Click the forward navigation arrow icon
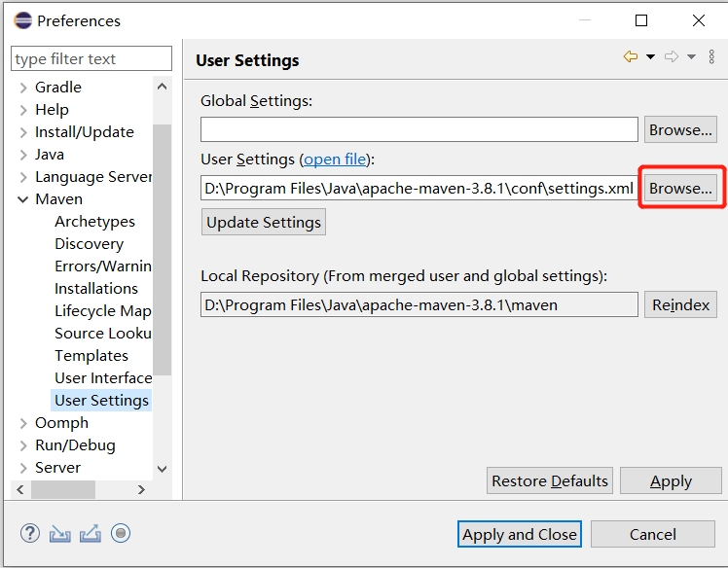This screenshot has width=728, height=568. point(671,57)
